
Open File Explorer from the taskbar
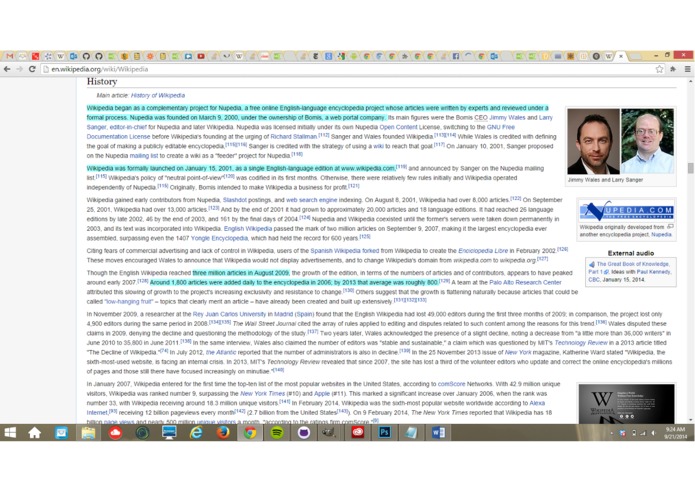coord(88,432)
